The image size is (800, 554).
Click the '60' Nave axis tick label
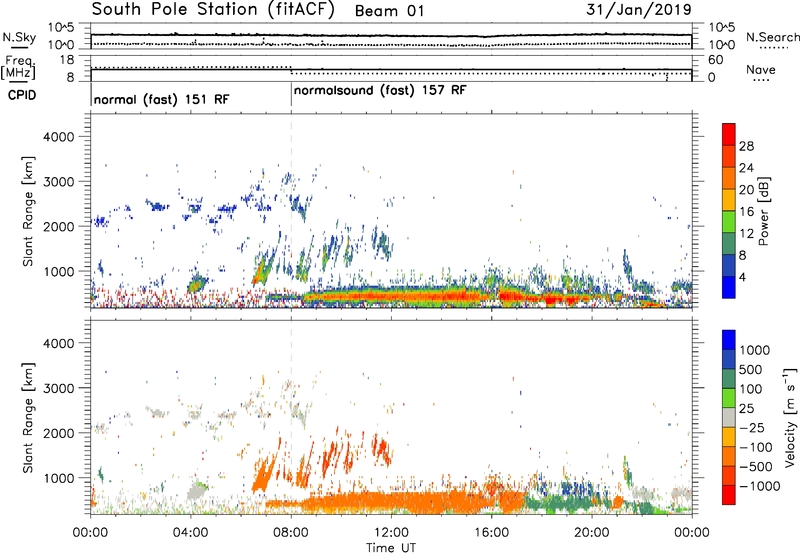click(715, 60)
